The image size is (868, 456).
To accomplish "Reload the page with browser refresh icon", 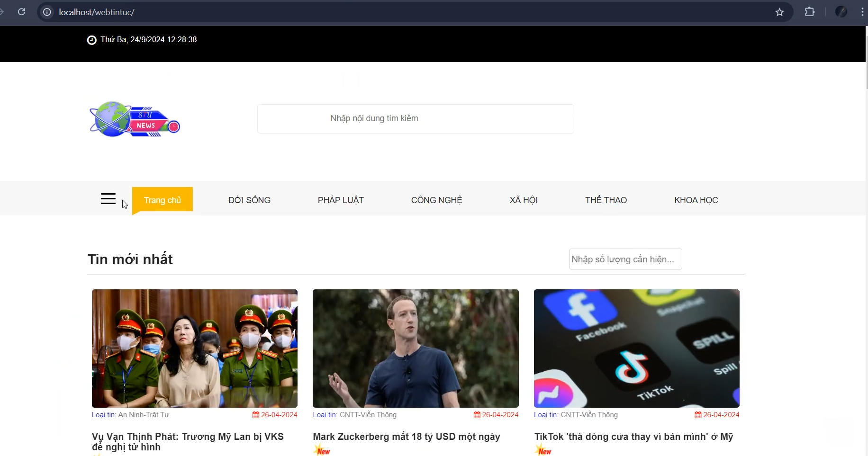I will pyautogui.click(x=21, y=12).
